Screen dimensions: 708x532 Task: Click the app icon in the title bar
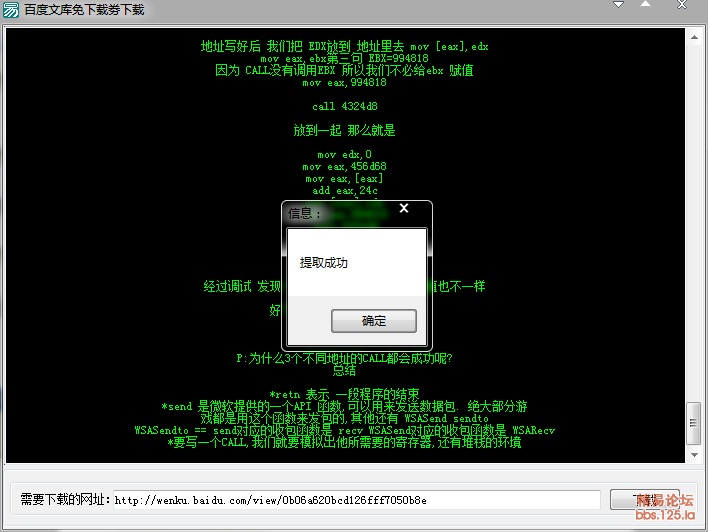point(11,9)
